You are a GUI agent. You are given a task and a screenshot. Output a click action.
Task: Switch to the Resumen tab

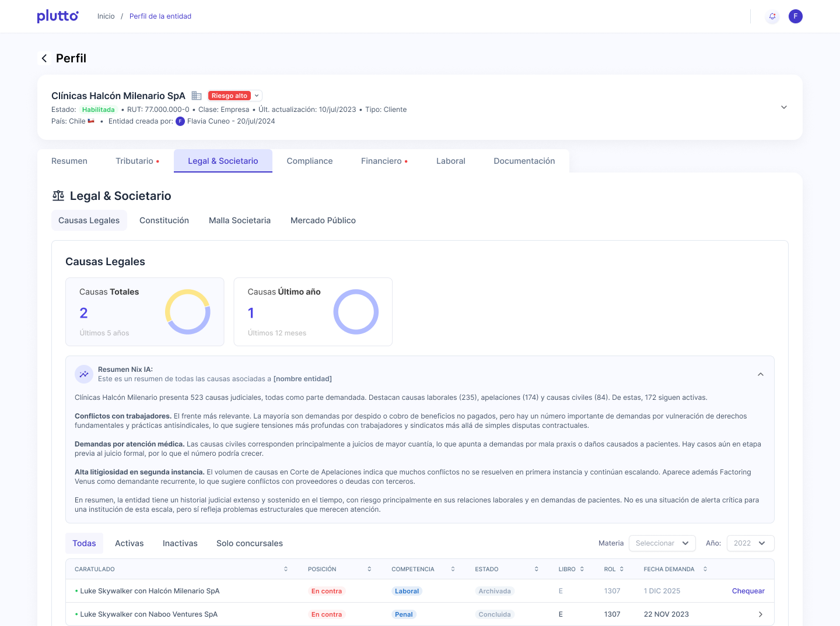point(69,161)
